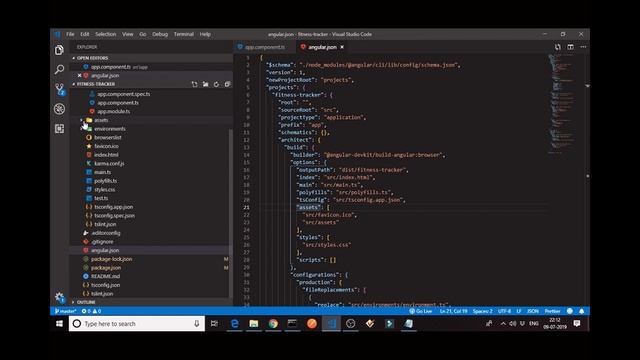
Task: Click Split Editor icon
Action: [571, 47]
